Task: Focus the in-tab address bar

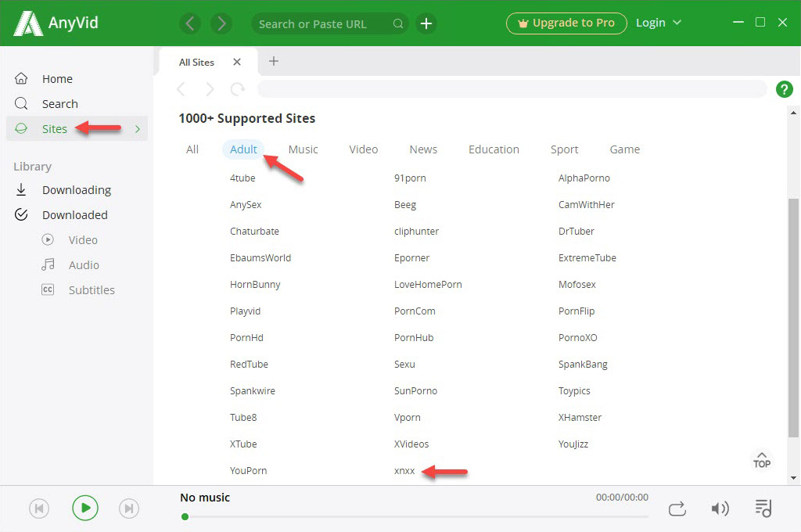Action: click(x=512, y=89)
